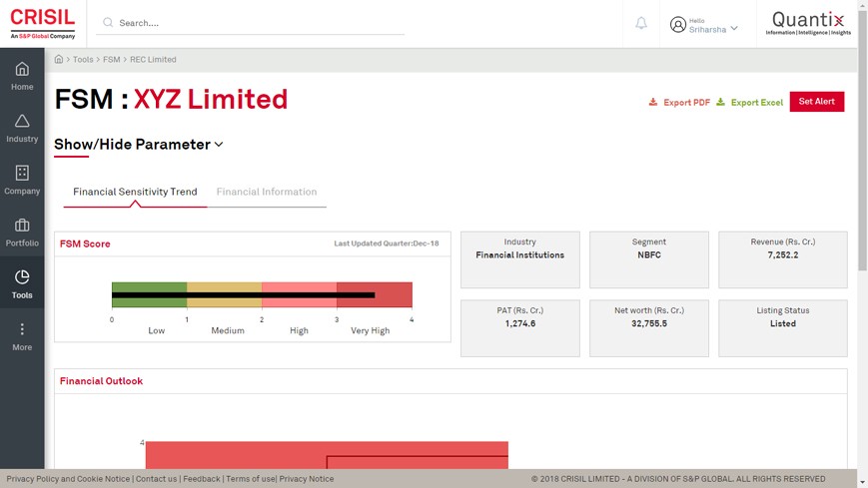Open the Feedback footer link
The image size is (868, 488).
click(202, 479)
